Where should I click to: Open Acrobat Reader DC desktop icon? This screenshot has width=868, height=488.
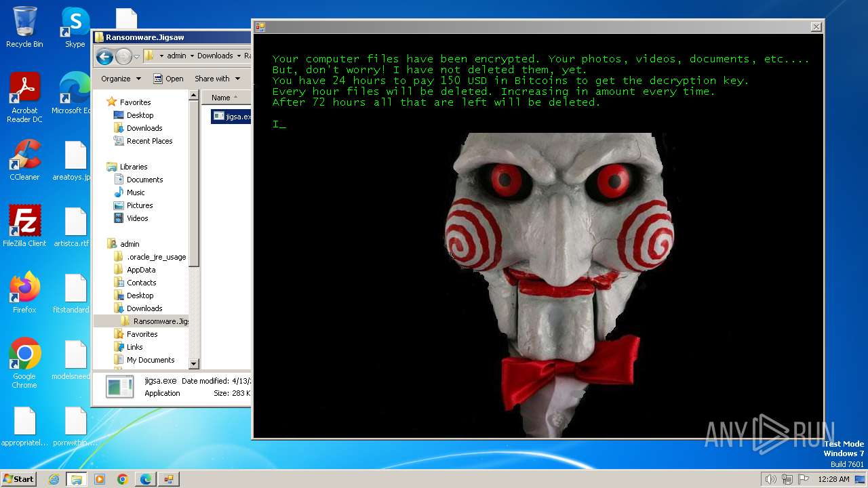pos(24,98)
